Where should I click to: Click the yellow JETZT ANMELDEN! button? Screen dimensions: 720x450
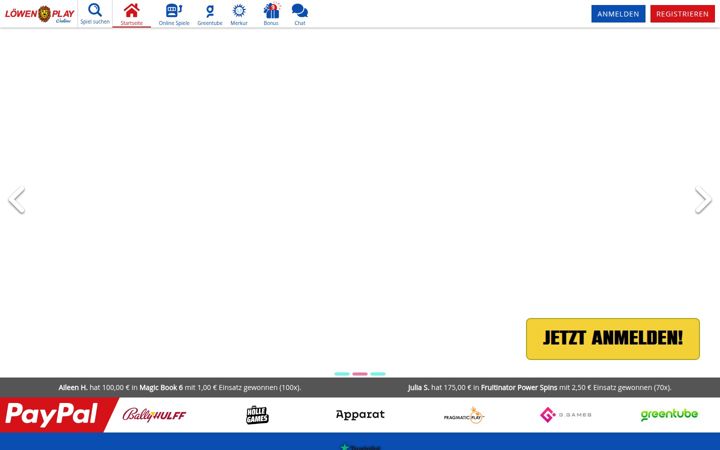[613, 339]
